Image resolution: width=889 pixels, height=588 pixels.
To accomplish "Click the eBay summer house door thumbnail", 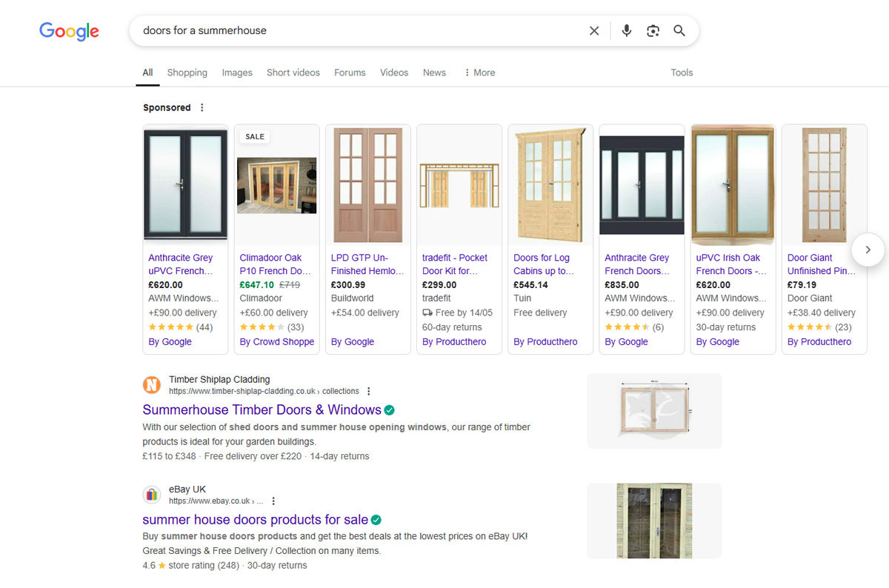I will [x=654, y=521].
